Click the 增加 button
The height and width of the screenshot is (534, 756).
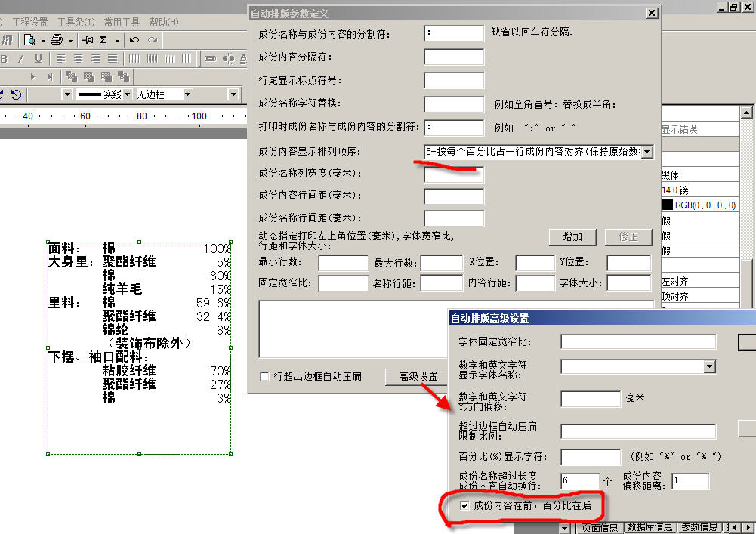coord(572,237)
